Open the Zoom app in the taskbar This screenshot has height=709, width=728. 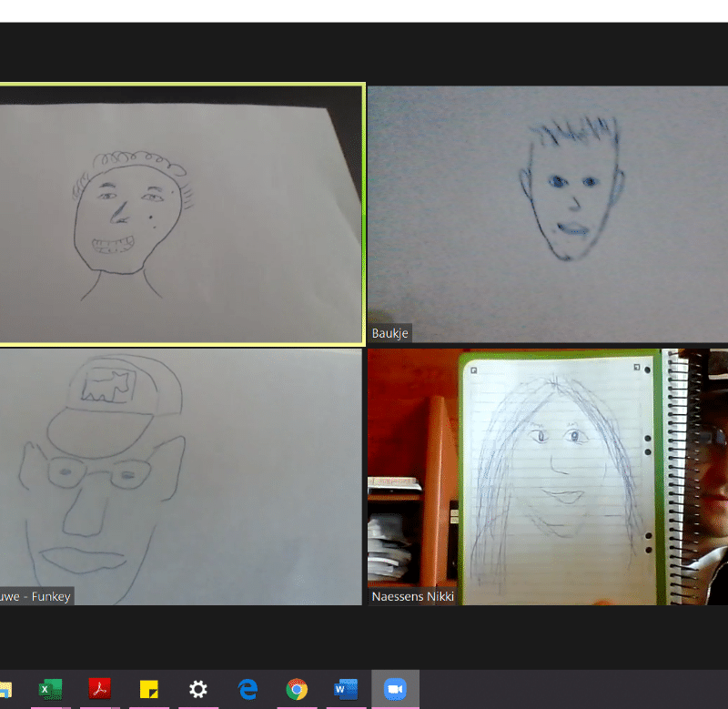coord(395,690)
